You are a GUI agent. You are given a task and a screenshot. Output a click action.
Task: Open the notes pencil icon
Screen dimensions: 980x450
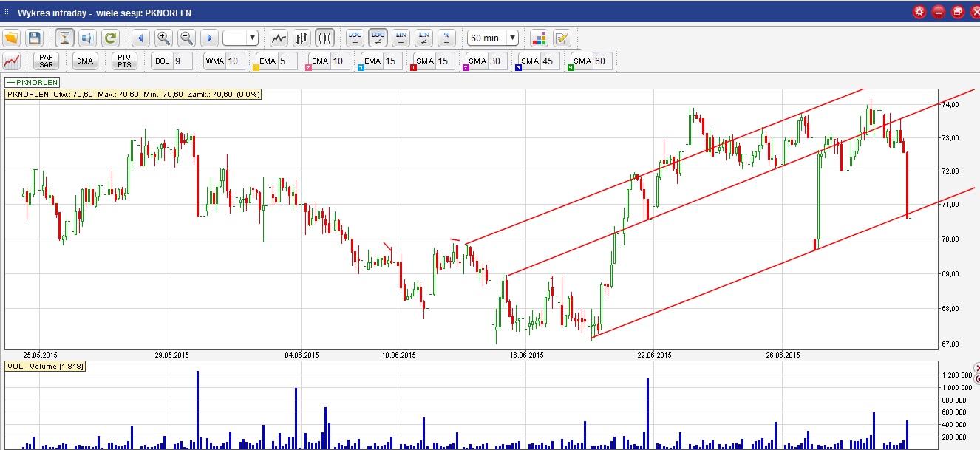coord(562,38)
